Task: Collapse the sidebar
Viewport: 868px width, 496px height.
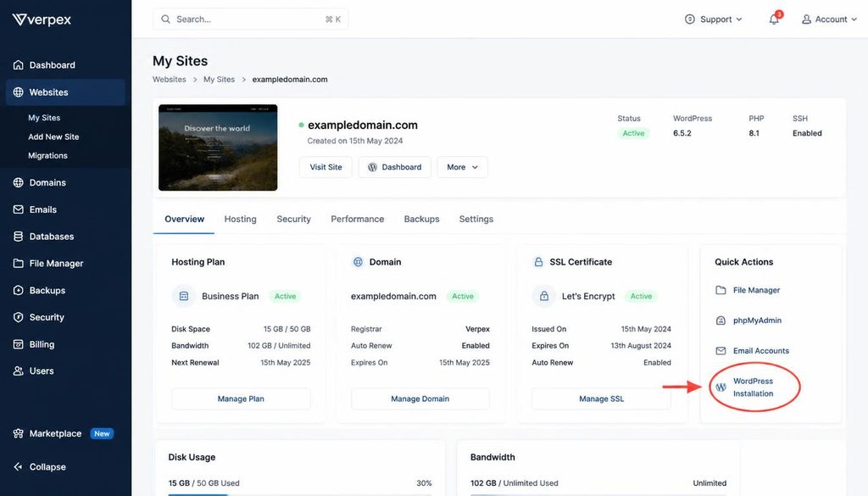Action: pyautogui.click(x=39, y=466)
